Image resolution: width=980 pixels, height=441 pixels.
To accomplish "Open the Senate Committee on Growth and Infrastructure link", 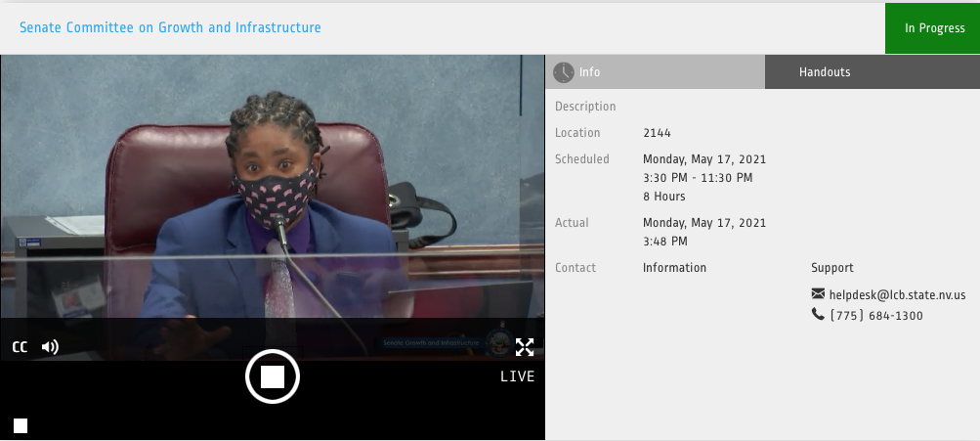I will (x=170, y=27).
